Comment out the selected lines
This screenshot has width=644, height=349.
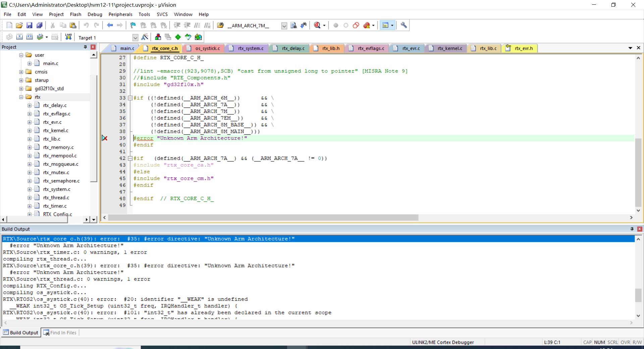pyautogui.click(x=197, y=25)
